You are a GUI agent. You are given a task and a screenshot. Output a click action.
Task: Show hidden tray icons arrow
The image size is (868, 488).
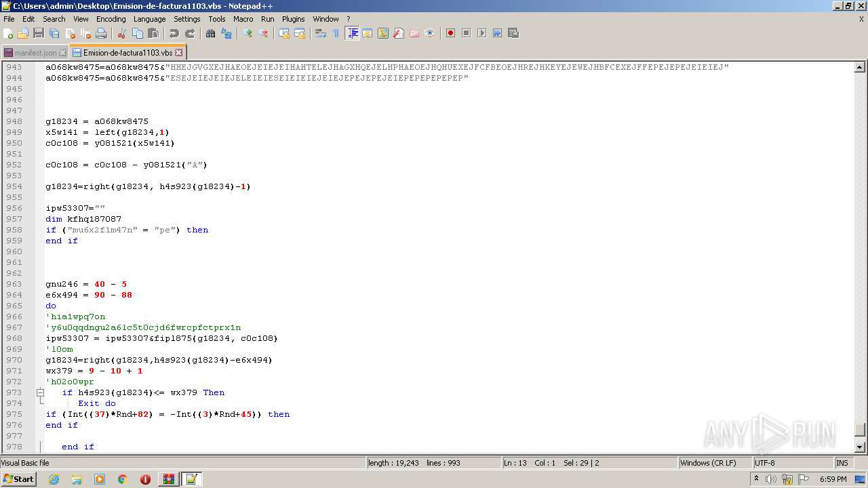(756, 479)
